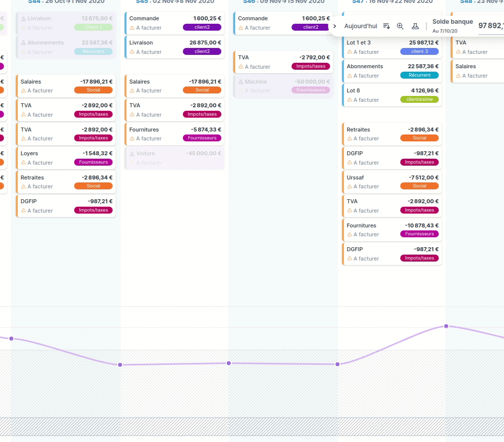
Task: Click the warning icon on Lot 8 card
Action: tap(349, 100)
